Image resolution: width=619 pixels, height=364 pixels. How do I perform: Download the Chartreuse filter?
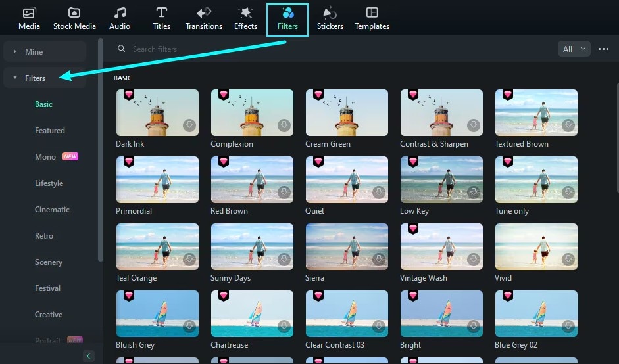tap(284, 327)
